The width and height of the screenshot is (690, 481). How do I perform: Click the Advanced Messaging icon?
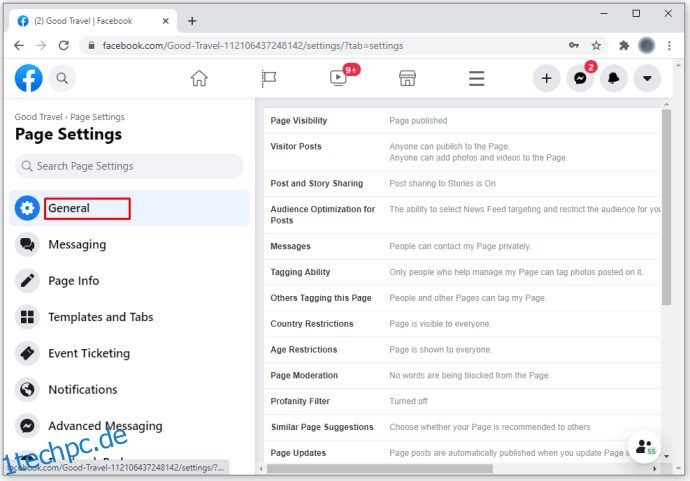27,426
